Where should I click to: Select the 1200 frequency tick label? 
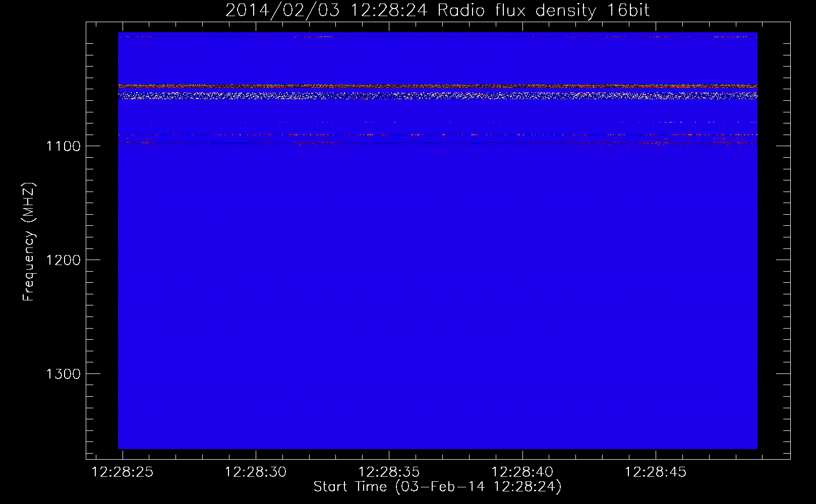[x=63, y=260]
